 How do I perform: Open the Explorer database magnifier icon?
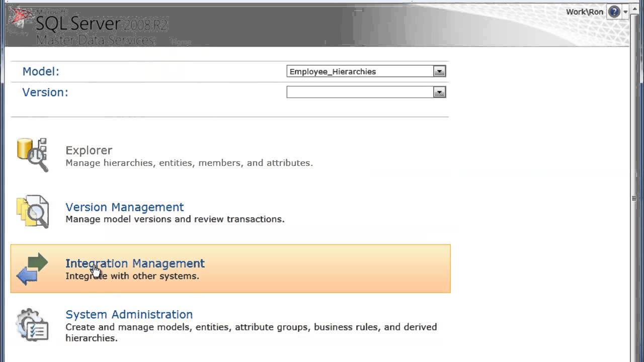point(33,155)
